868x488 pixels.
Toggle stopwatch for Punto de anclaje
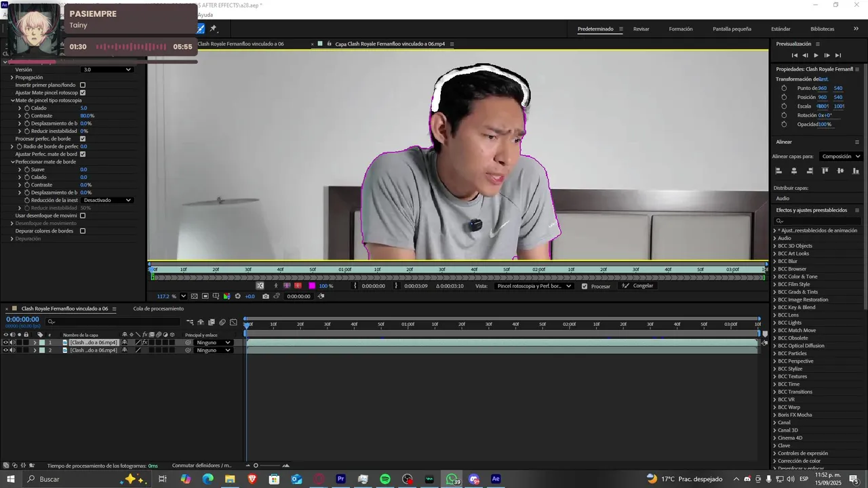(784, 88)
